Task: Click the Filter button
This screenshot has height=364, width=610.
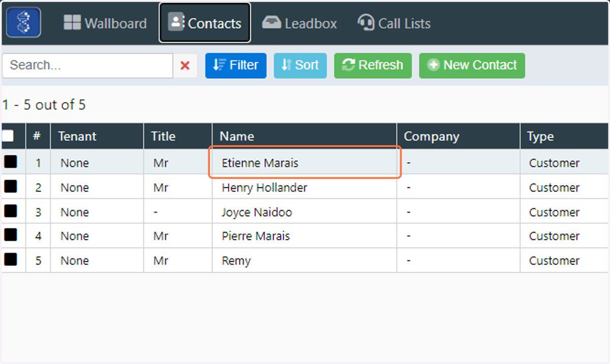Action: (x=236, y=65)
